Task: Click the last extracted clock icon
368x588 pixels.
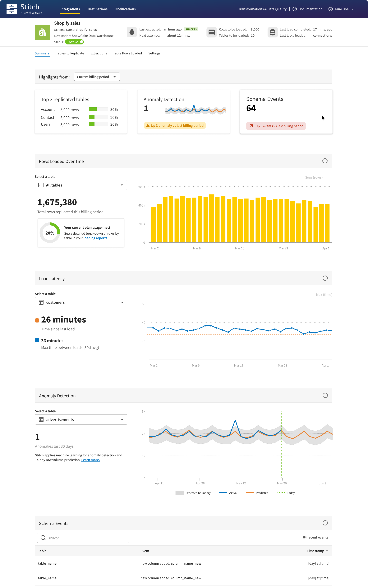Action: point(132,32)
